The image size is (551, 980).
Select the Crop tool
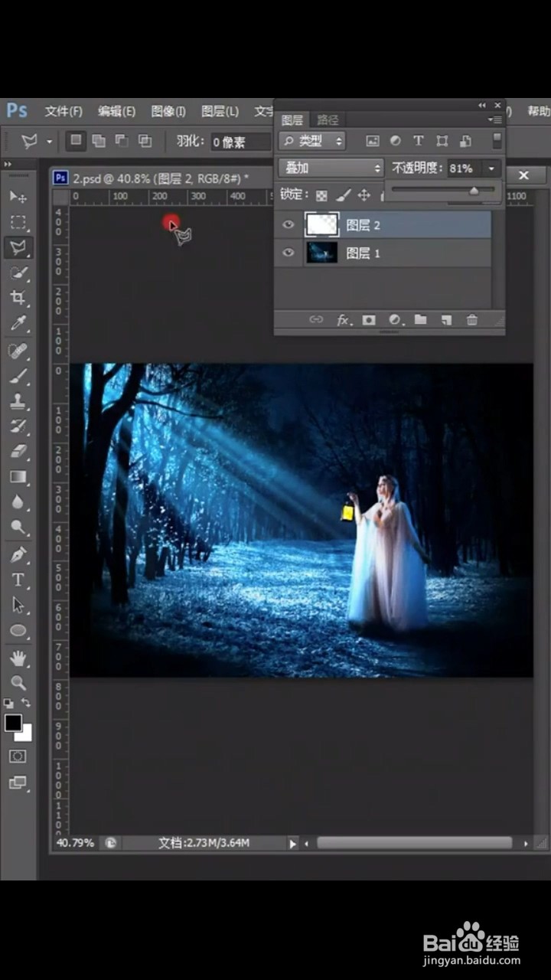click(x=18, y=298)
